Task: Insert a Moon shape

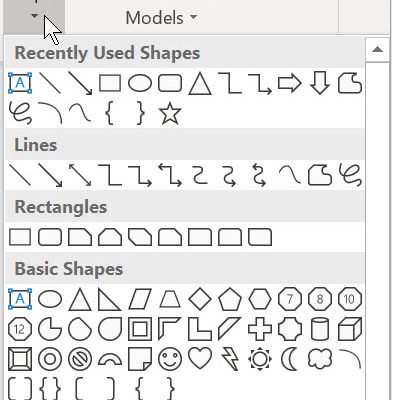Action: pyautogui.click(x=289, y=359)
